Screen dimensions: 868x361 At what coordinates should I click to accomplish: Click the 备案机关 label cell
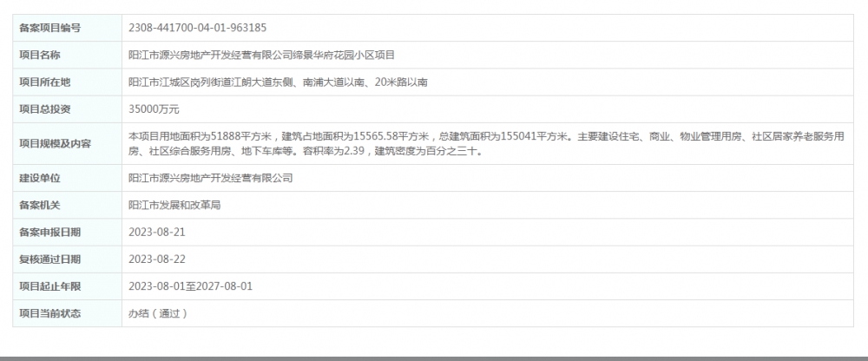coord(67,205)
